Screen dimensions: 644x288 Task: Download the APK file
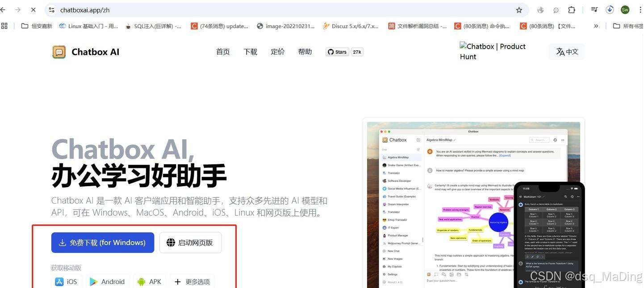tap(150, 281)
